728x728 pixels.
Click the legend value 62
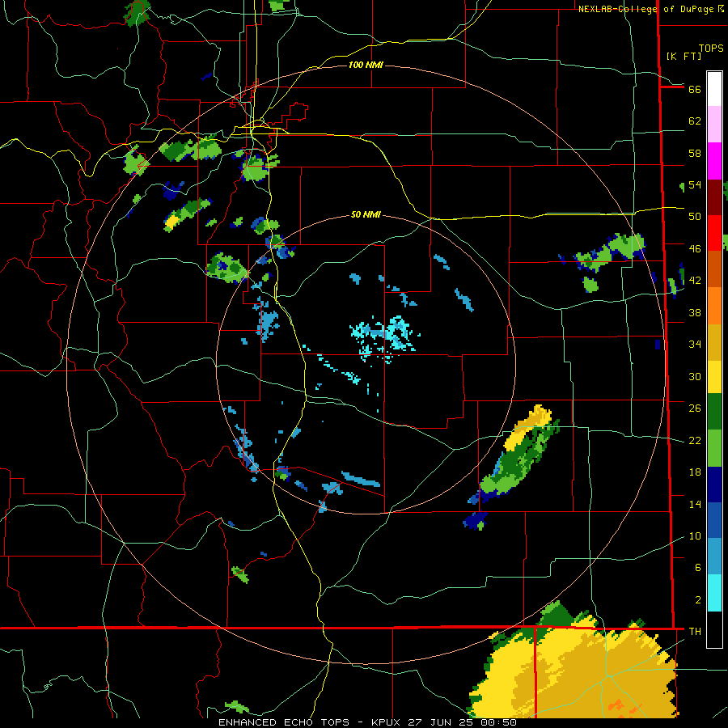pyautogui.click(x=695, y=121)
